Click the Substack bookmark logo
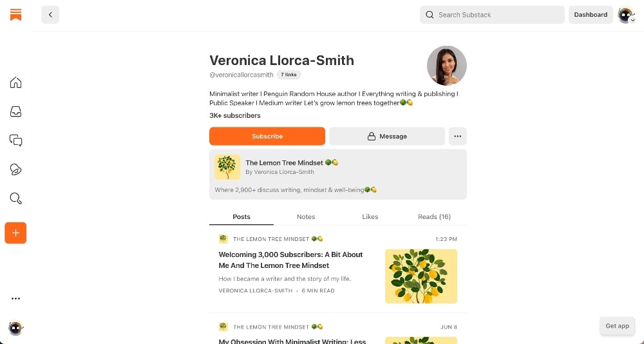The height and width of the screenshot is (344, 644). click(x=16, y=14)
